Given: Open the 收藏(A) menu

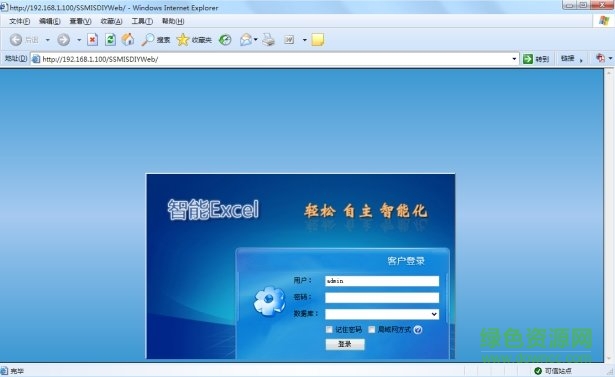Looking at the screenshot, I should click(111, 21).
